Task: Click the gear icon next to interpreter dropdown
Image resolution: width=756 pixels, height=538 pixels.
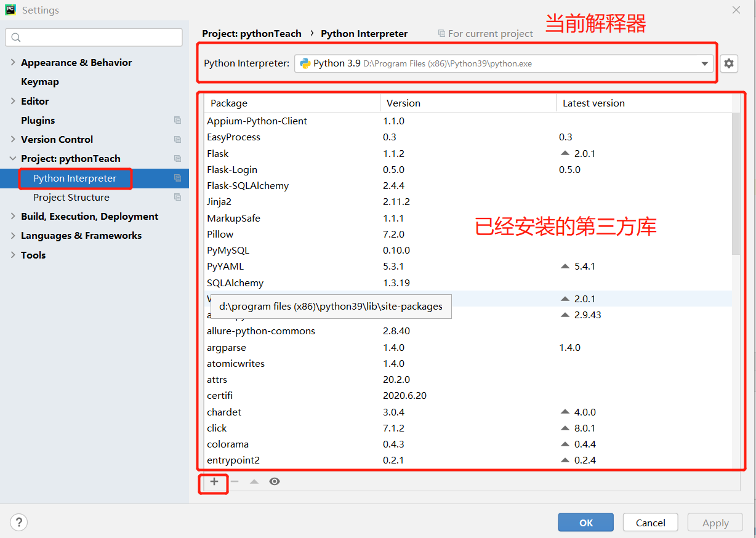Action: point(729,63)
